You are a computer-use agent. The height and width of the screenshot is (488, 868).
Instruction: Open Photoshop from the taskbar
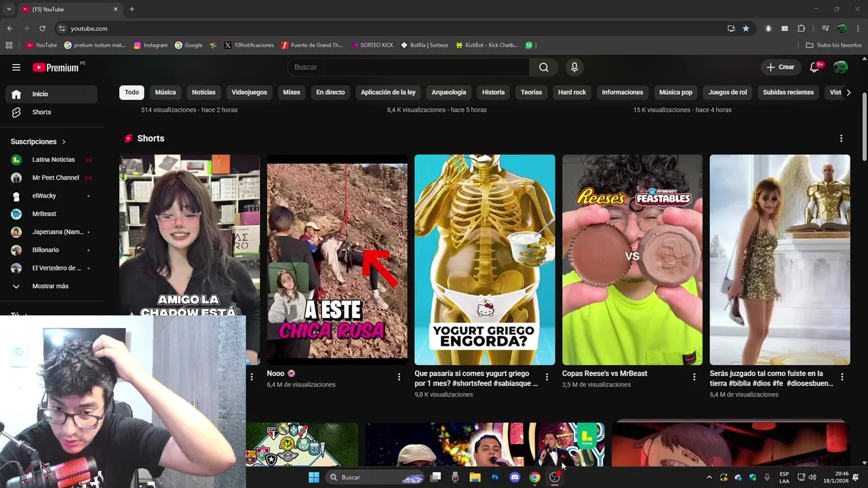click(495, 477)
